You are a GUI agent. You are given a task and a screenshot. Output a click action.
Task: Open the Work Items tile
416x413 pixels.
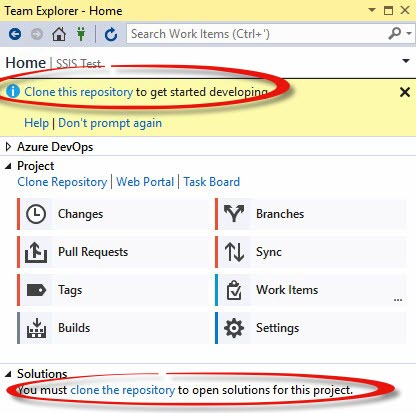(x=311, y=290)
